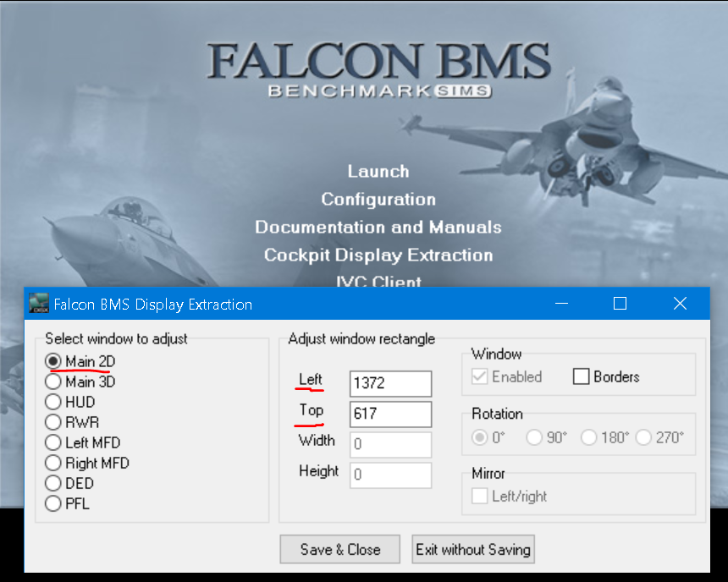Open Cockpit Display Extraction link
The height and width of the screenshot is (582, 728).
click(378, 255)
